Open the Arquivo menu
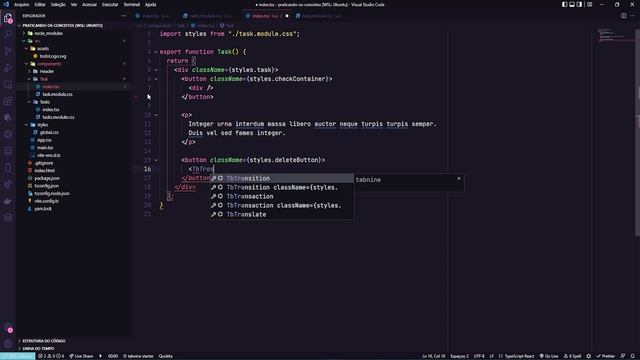This screenshot has width=640, height=360. click(22, 4)
